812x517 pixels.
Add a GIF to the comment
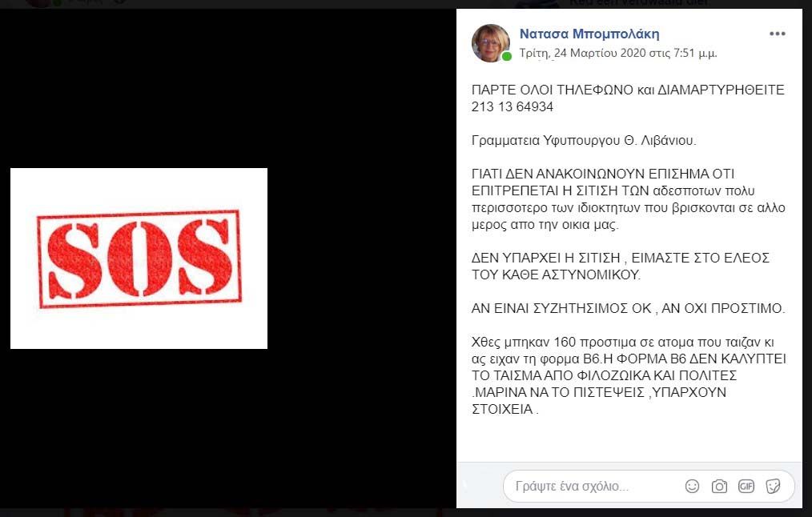coord(746,486)
